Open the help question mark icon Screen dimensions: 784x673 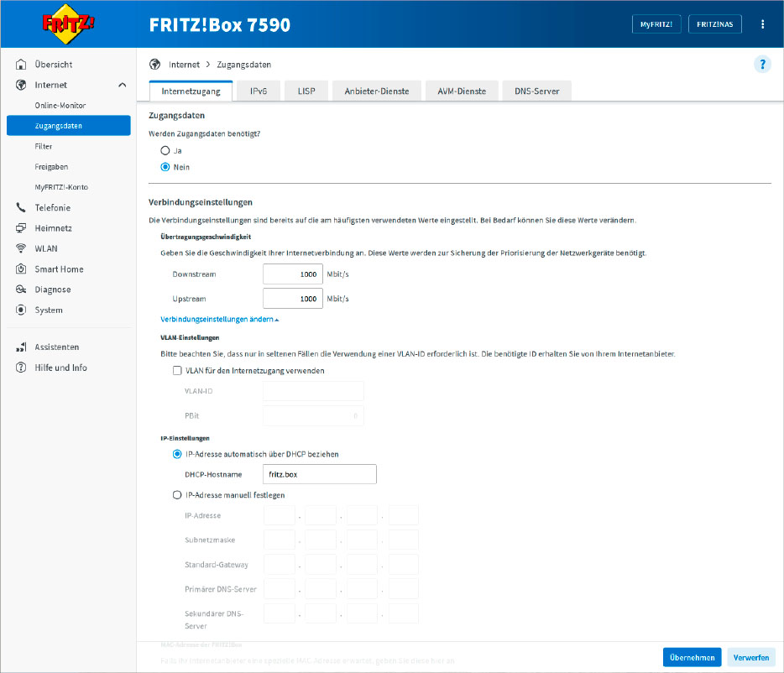pyautogui.click(x=762, y=65)
